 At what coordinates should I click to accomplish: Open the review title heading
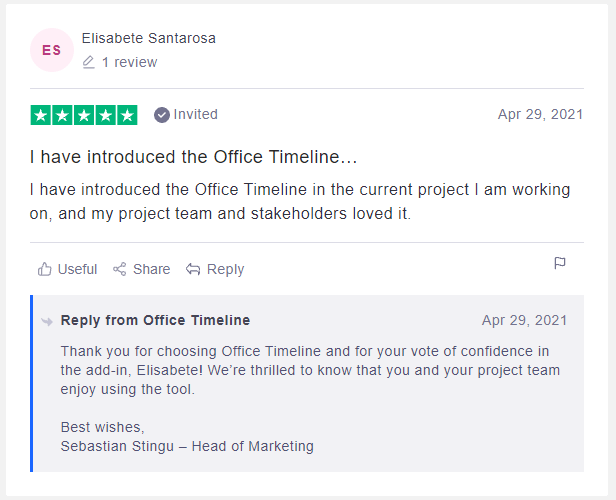(193, 157)
